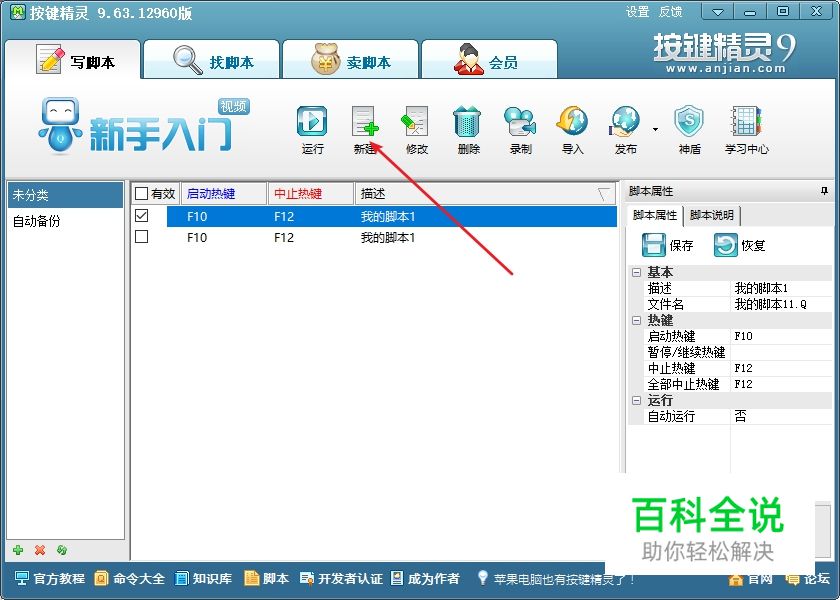Image resolution: width=840 pixels, height=600 pixels.
Task: Open 设置 in title bar
Action: point(637,12)
